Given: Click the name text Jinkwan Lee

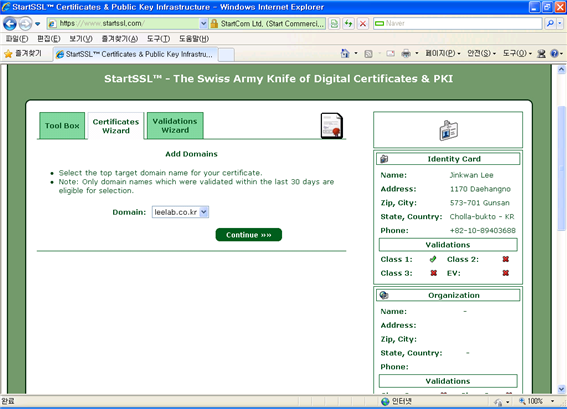Looking at the screenshot, I should click(x=472, y=175).
